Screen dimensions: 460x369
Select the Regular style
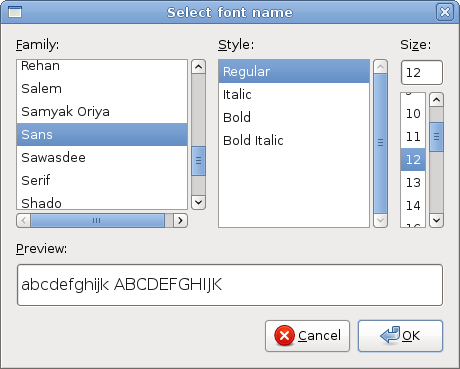pos(294,72)
